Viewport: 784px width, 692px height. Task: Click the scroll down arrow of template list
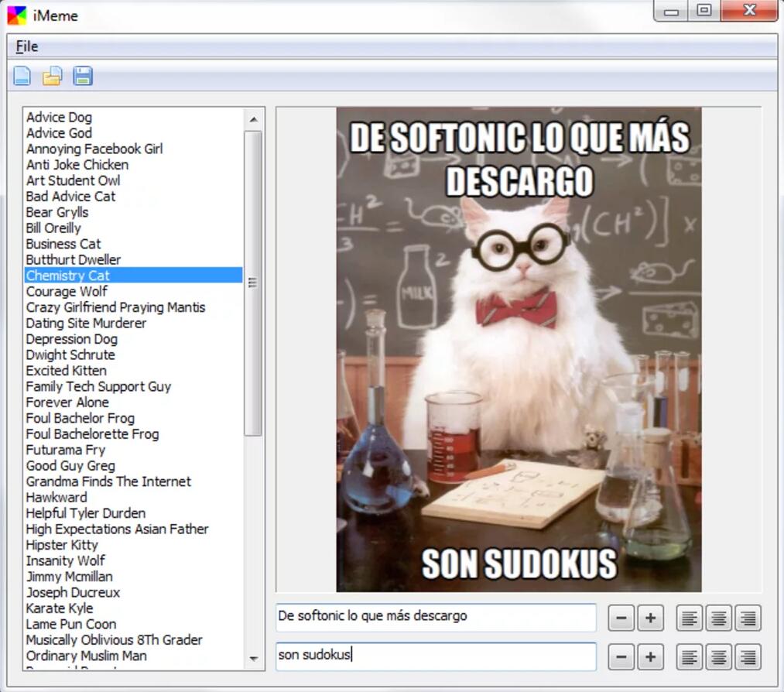click(x=254, y=659)
